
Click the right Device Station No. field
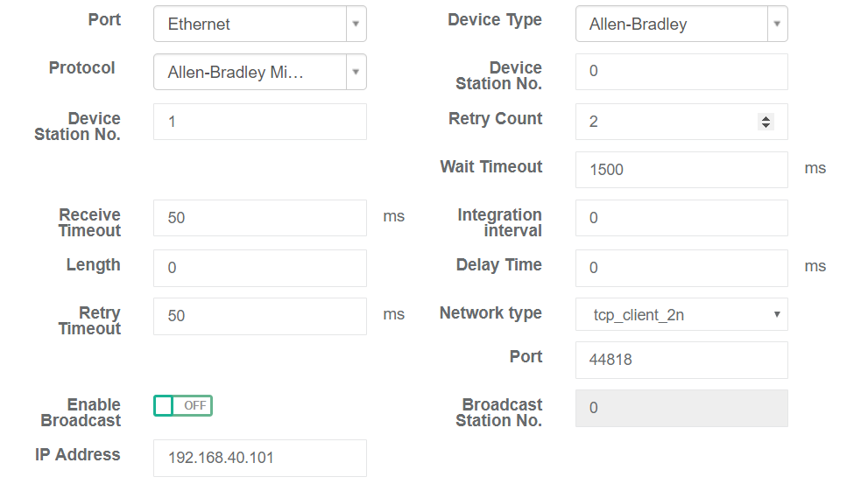[681, 72]
